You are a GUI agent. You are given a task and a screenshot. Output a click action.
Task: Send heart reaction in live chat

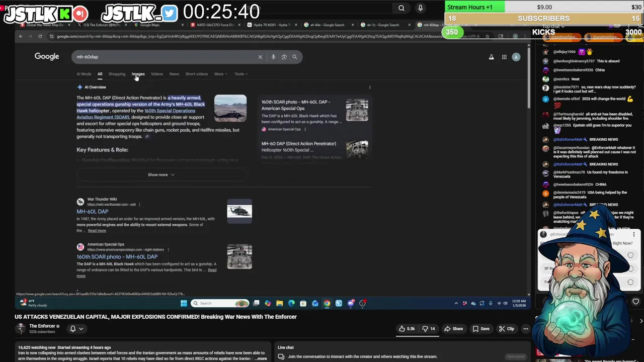click(635, 302)
